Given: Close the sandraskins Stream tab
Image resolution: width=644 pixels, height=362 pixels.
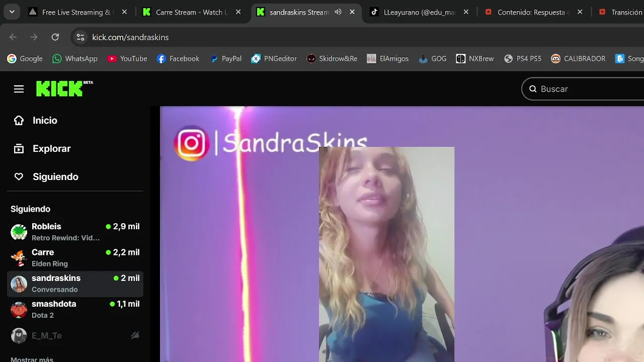Looking at the screenshot, I should click(x=352, y=12).
